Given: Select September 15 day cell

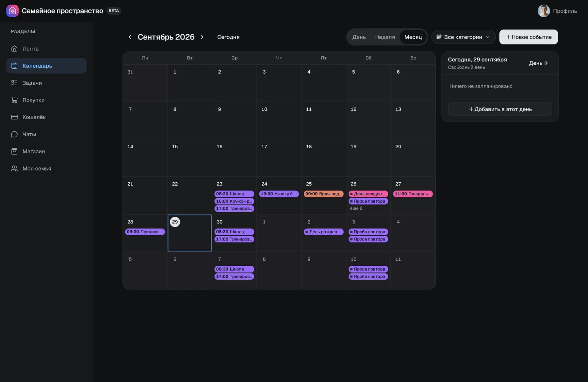Looking at the screenshot, I should tap(189, 158).
